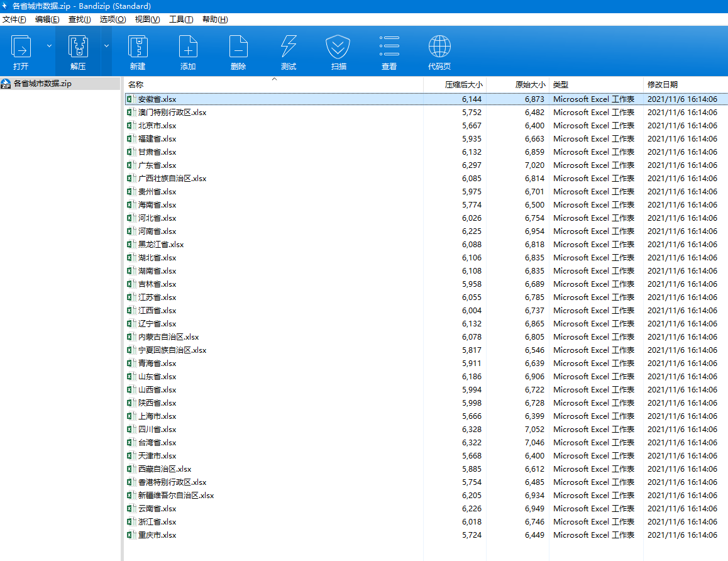The height and width of the screenshot is (561, 728).
Task: Click the Excel icon beside 陕西省.xlsx
Action: pos(131,403)
